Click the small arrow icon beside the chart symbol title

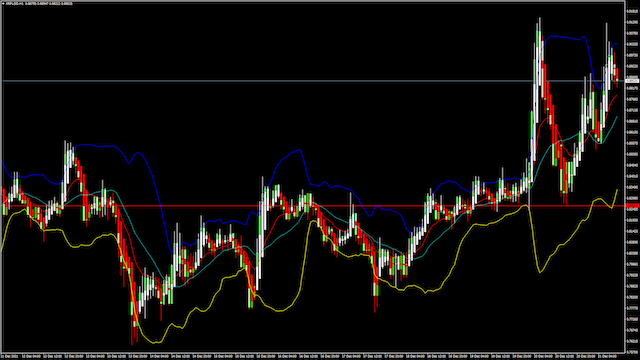[3, 4]
